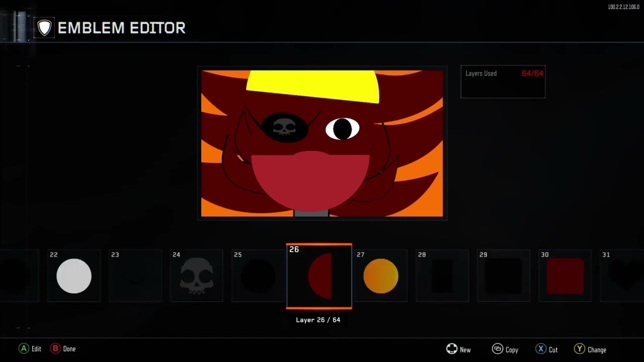Click the B button Done icon
644x362 pixels.
point(55,348)
